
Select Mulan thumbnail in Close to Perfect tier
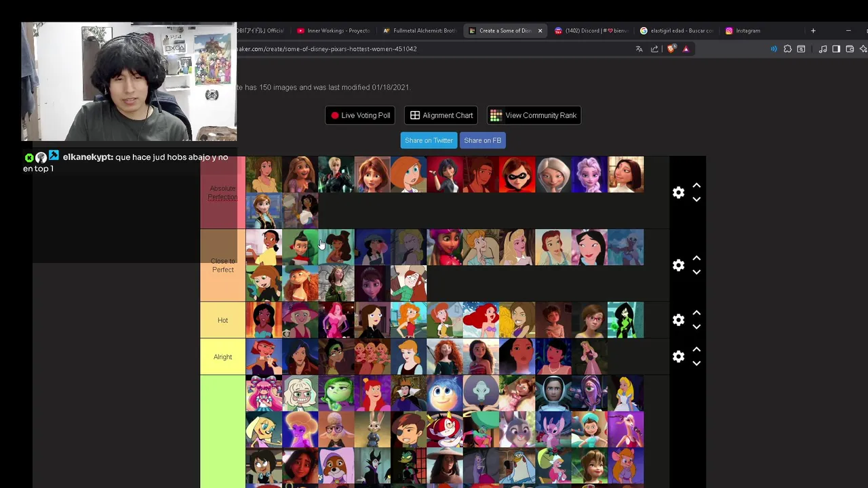(589, 247)
